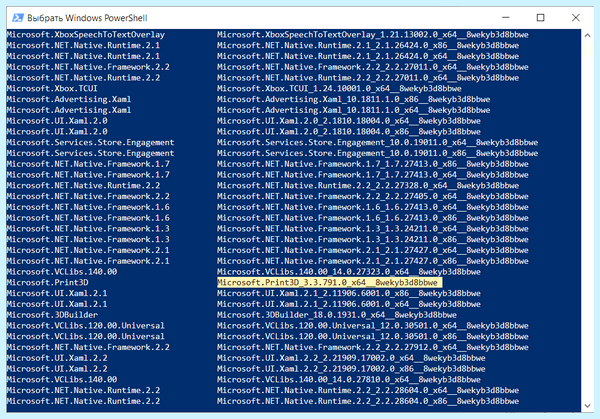Click Microsoft.NET.Native.Framework.1.6_1.6.27413.0_x86 full name
Image resolution: width=600 pixels, height=419 pixels.
point(373,218)
